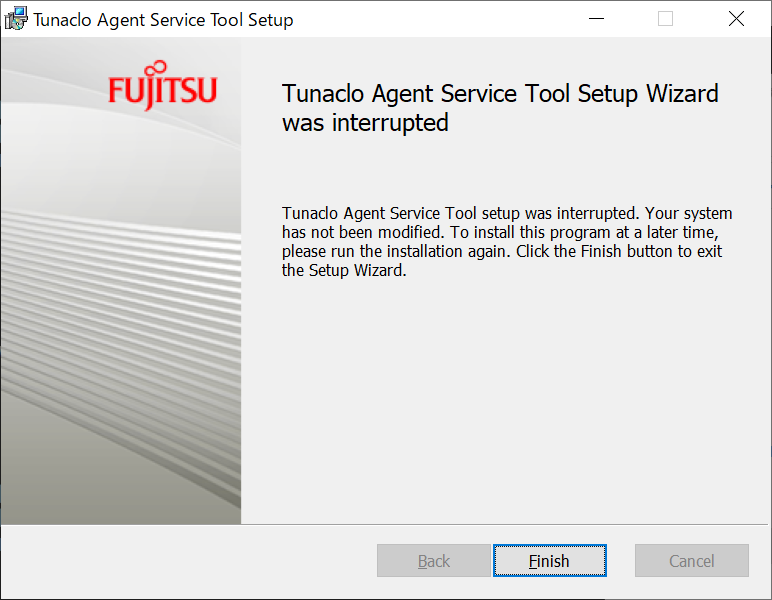The image size is (772, 600).
Task: Click the 'has not been modified' message line
Action: (500, 232)
